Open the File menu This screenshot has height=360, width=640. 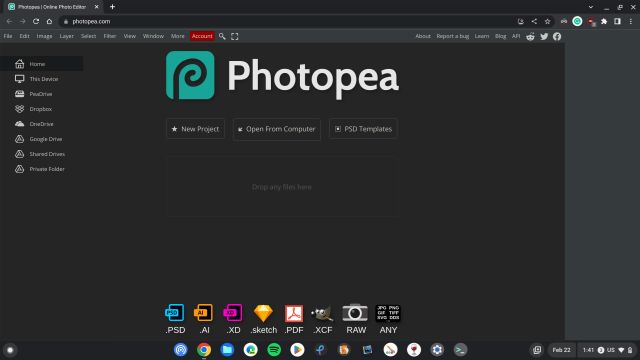click(8, 36)
